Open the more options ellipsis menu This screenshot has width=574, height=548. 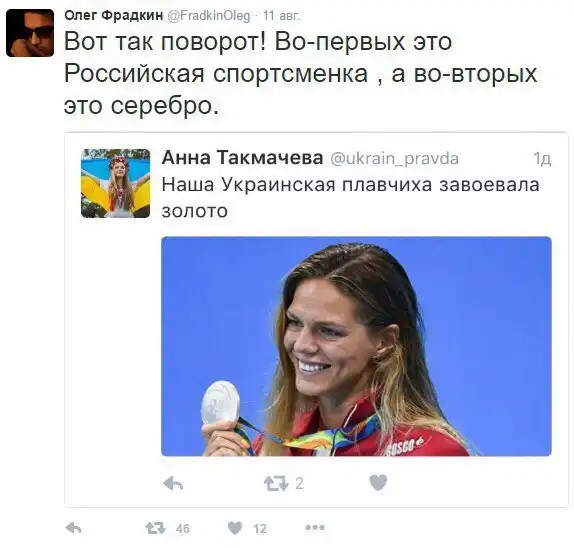click(x=314, y=528)
